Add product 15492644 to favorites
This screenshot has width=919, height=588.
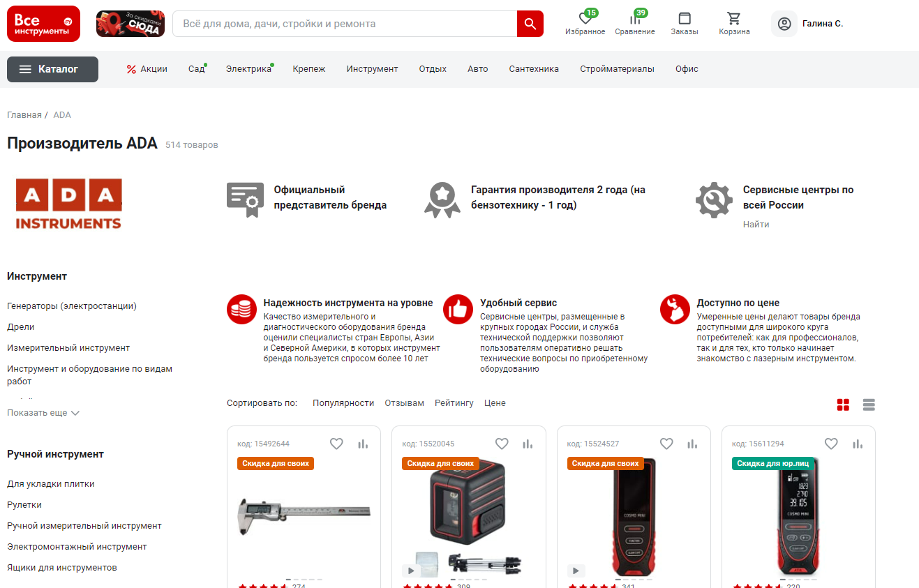pos(336,444)
